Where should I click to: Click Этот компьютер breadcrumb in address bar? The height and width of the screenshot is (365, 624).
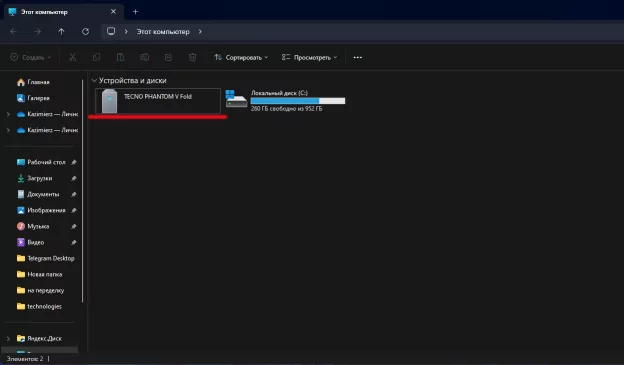pos(163,31)
